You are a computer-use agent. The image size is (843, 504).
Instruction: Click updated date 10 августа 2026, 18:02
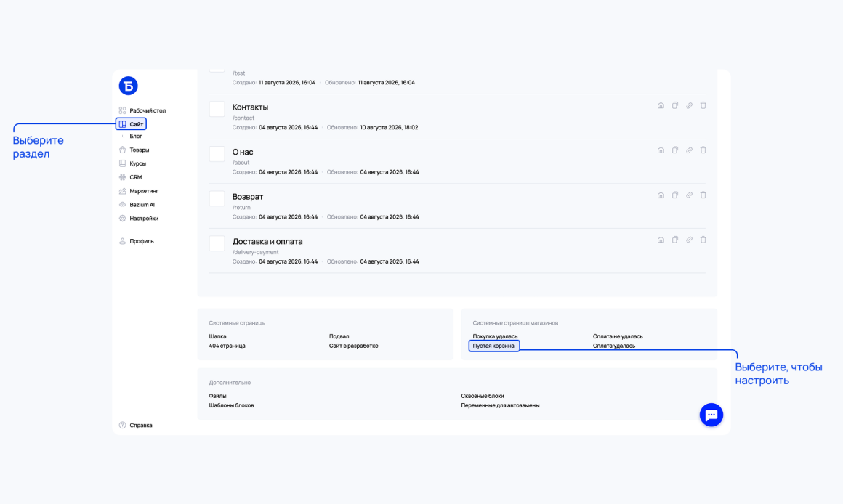coord(389,128)
